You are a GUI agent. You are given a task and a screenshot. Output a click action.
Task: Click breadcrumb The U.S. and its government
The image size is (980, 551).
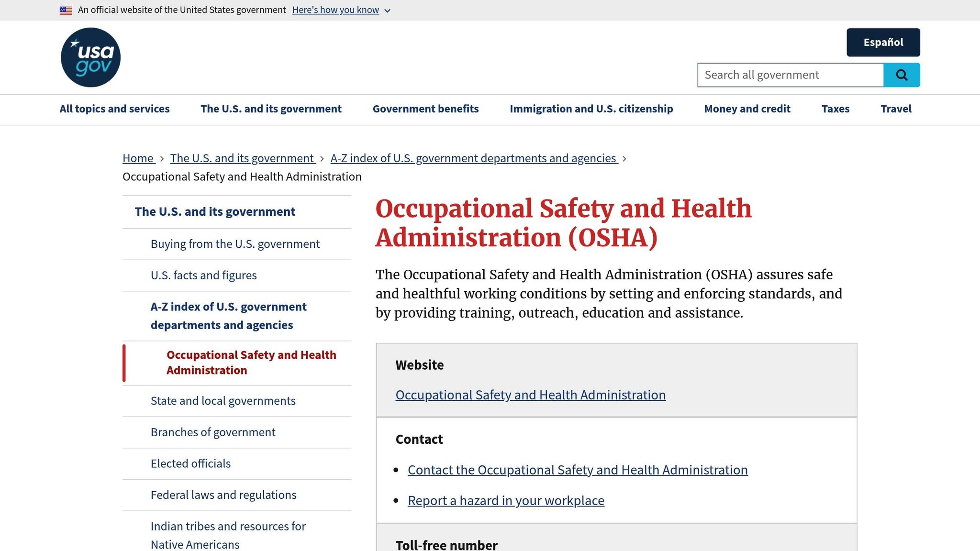pos(242,158)
